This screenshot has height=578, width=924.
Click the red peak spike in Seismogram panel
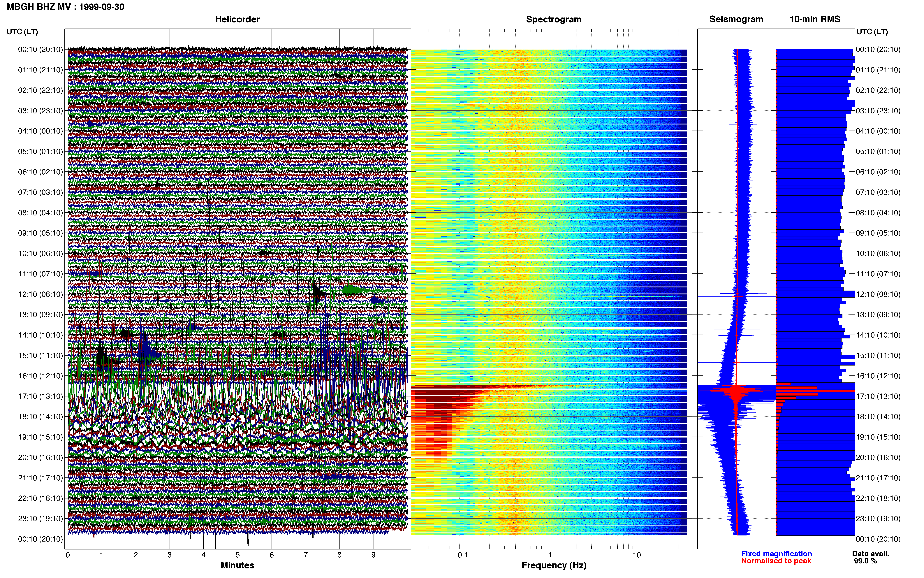click(x=736, y=391)
